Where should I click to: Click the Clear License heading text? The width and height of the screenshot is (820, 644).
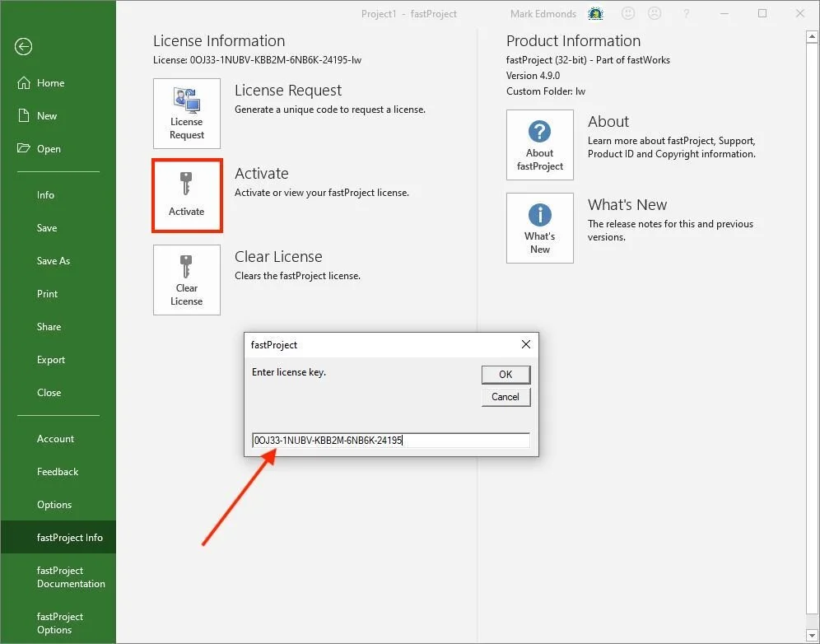click(x=278, y=257)
